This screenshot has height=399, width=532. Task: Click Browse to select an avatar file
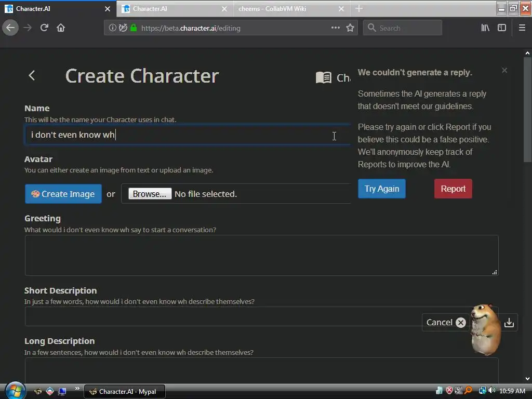pyautogui.click(x=150, y=194)
